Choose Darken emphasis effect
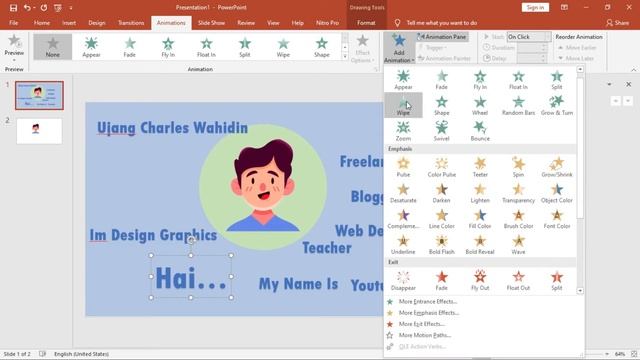The width and height of the screenshot is (640, 360). coord(442,193)
